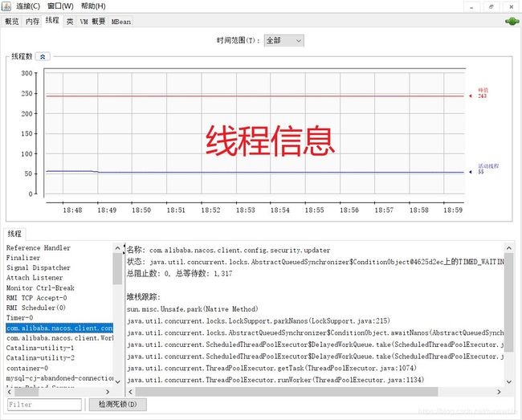Collapse the 线程数 chart panel

(x=43, y=56)
